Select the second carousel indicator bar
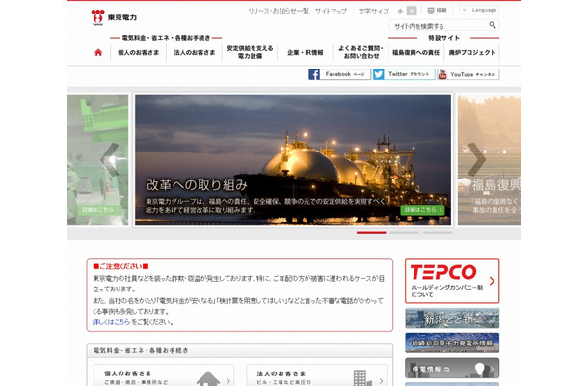 [x=404, y=233]
